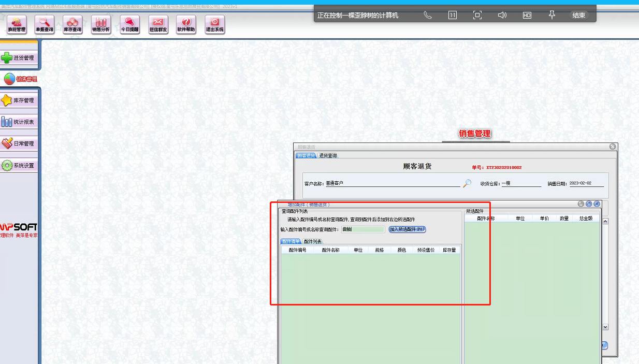
Task: Open 短信群发 bulk SMS toolbar icon
Action: 158,24
